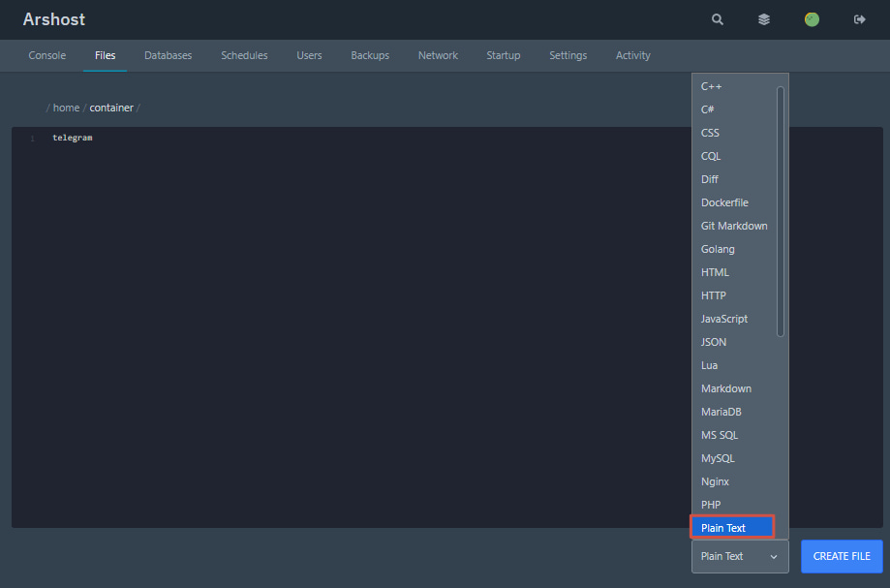Viewport: 890px width, 588px height.
Task: Select CSS from the language list
Action: tap(733, 133)
